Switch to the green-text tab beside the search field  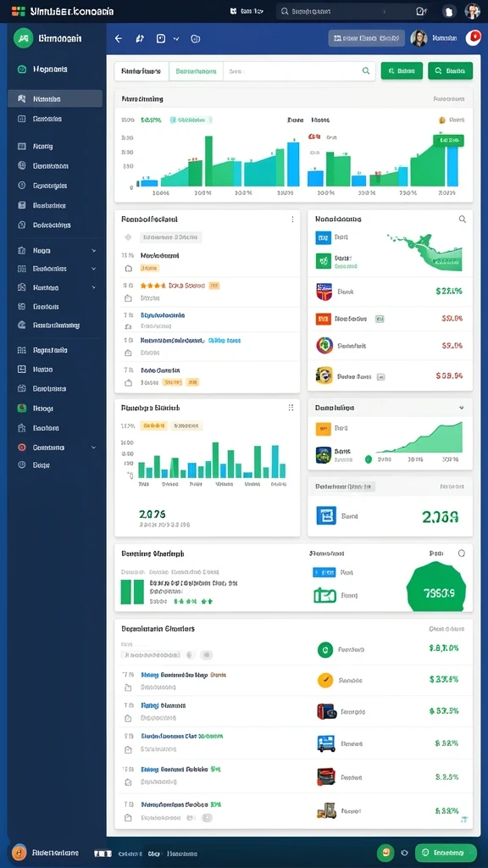(196, 71)
